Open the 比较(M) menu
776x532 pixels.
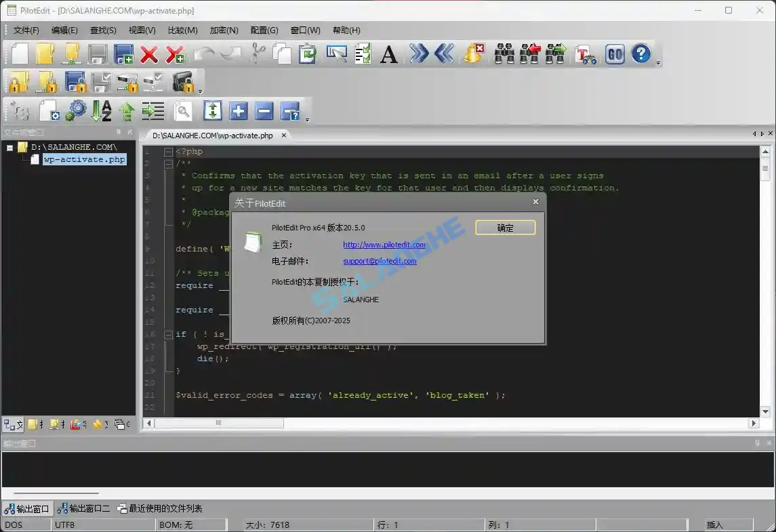[x=182, y=30]
